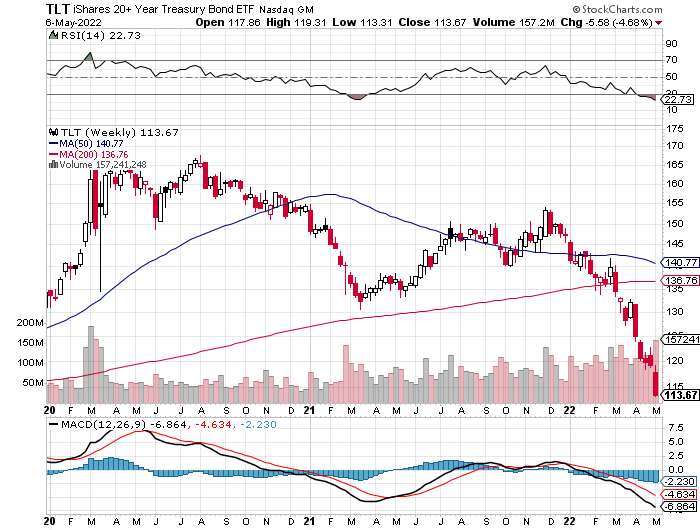Image resolution: width=700 pixels, height=530 pixels.
Task: Click the -2.230 MACD axis tag
Action: (679, 482)
